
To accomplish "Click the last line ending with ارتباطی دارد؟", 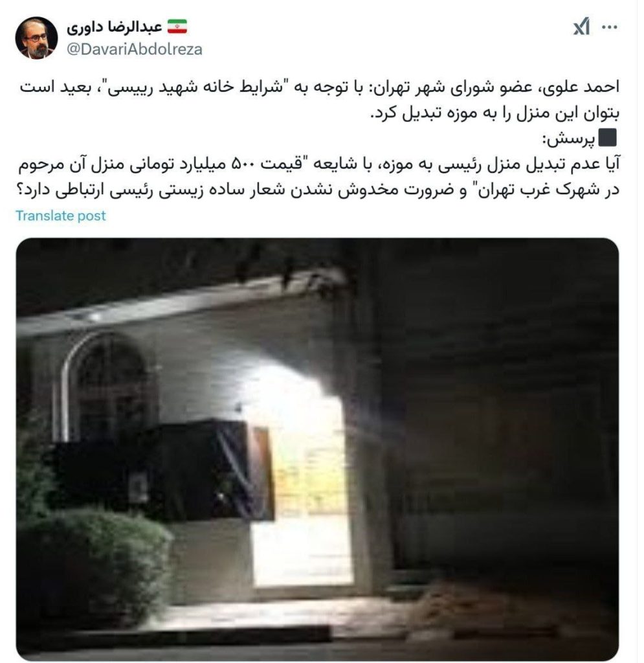I will 318,190.
